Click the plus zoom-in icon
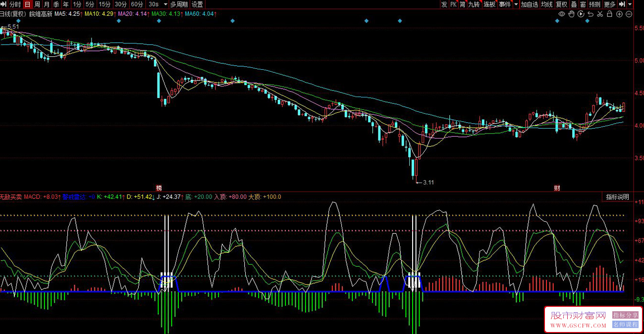Viewport: 644px width, 334px height. point(619,14)
